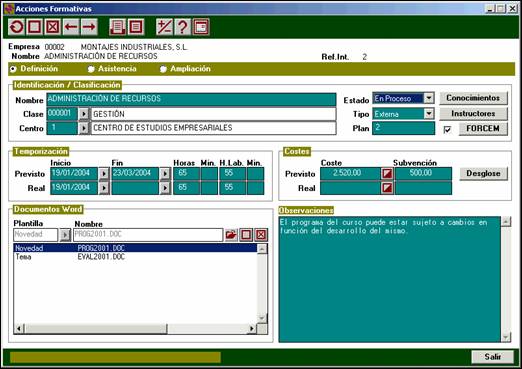This screenshot has width=522, height=369.
Task: Open the Plantilla lookup arrow
Action: [x=65, y=235]
